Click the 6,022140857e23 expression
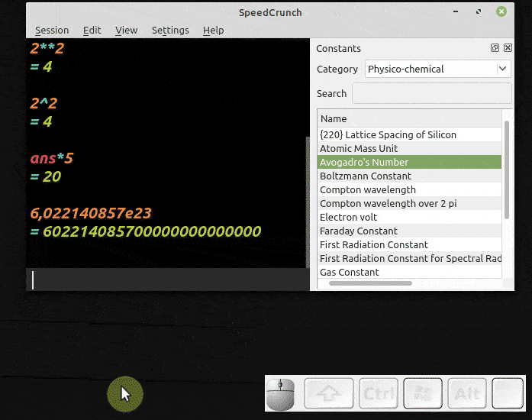532x420 pixels. [x=91, y=213]
